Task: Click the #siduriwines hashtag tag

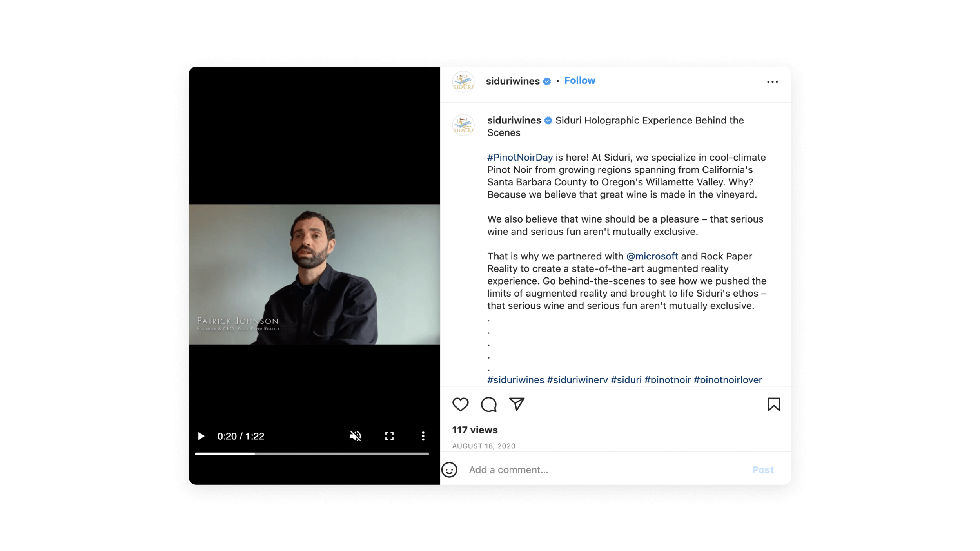Action: [x=515, y=379]
